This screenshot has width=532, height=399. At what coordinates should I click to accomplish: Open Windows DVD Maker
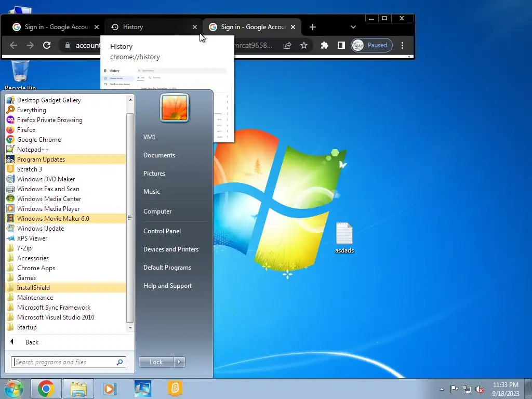[66, 179]
